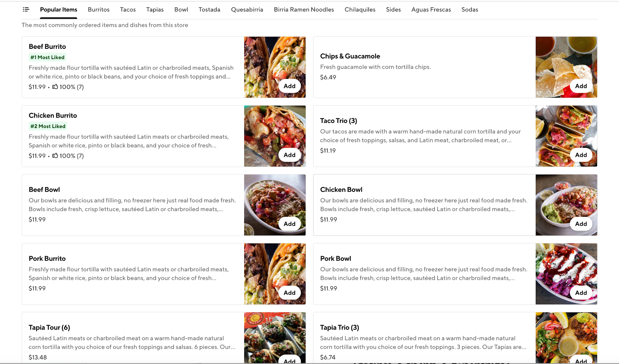Add Chicken Bowl to cart
This screenshot has width=619, height=364.
[581, 224]
